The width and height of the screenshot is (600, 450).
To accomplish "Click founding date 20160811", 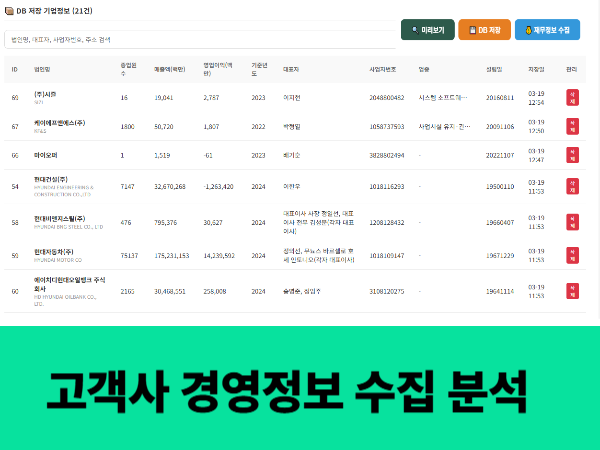I will tap(500, 98).
